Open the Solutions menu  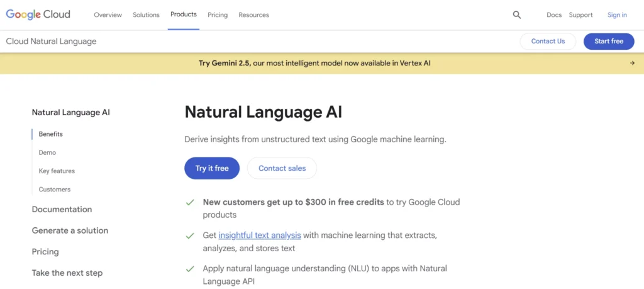pyautogui.click(x=146, y=15)
